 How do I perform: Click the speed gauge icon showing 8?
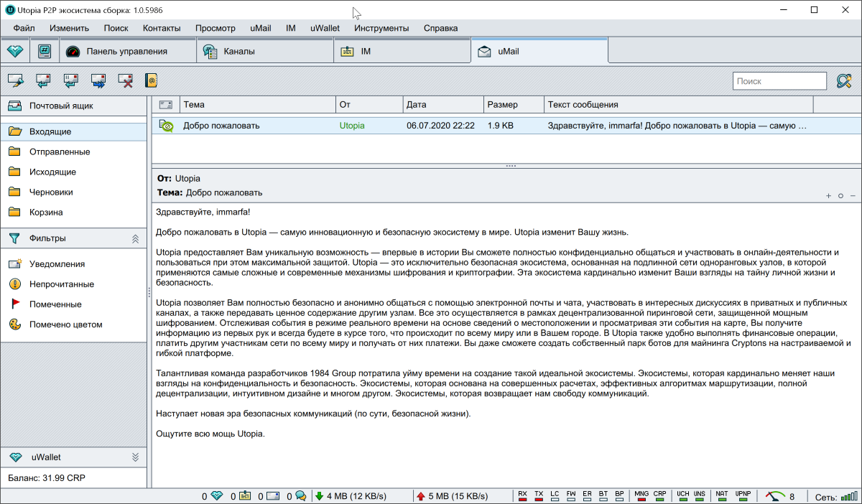point(776,496)
